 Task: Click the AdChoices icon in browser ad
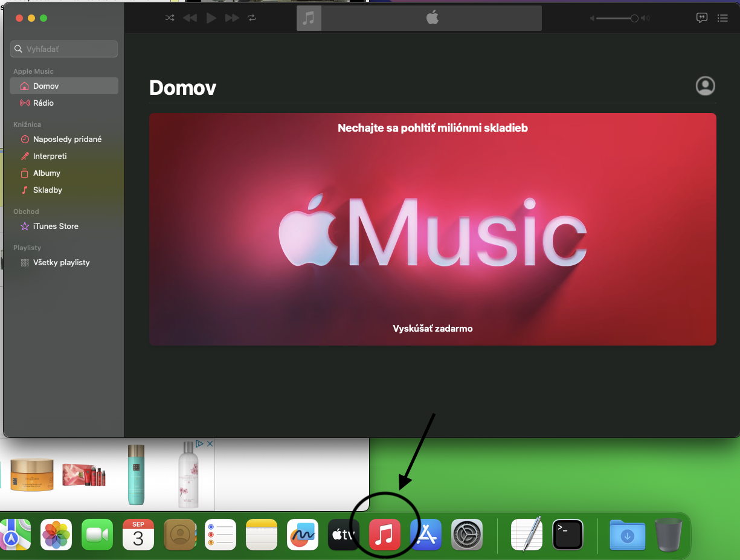click(199, 443)
